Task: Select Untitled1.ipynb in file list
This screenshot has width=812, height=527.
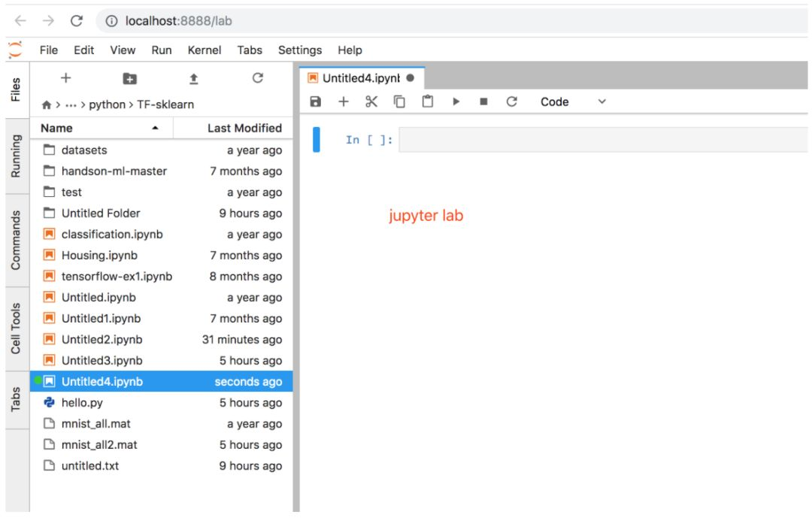Action: click(162, 318)
